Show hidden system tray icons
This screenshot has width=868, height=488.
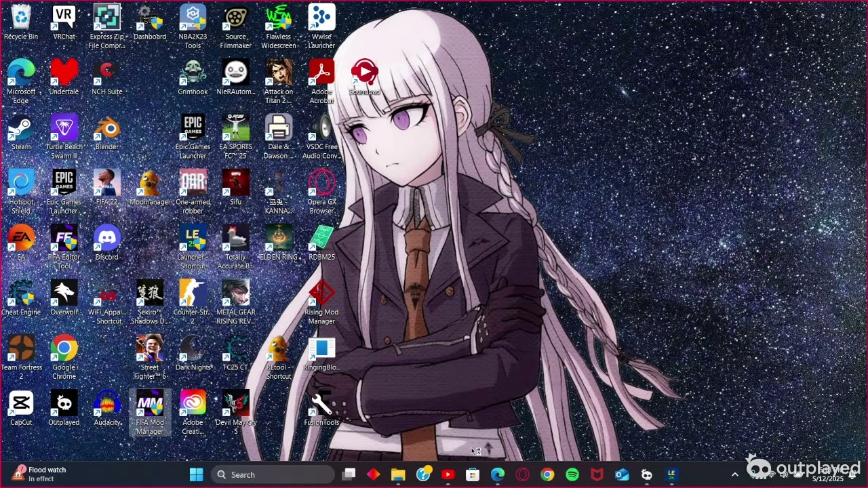(x=734, y=474)
